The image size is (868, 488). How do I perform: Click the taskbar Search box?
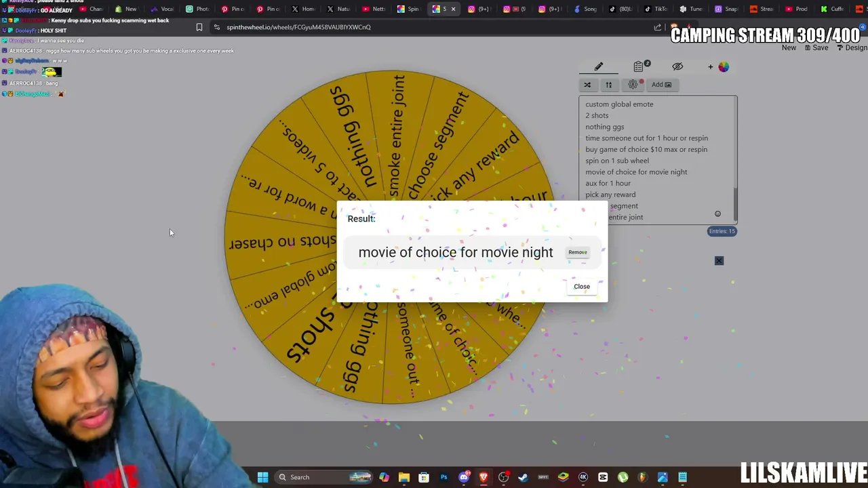coord(325,477)
